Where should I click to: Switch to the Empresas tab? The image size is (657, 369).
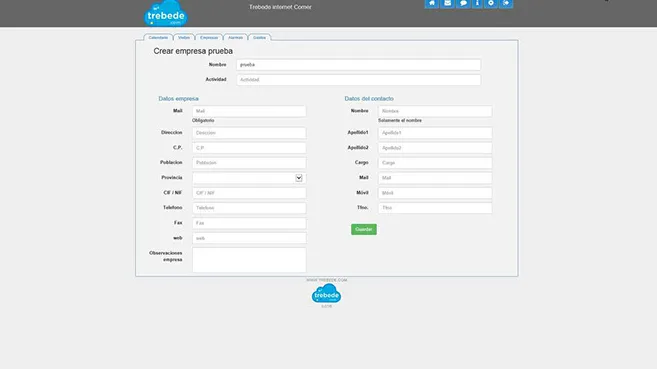(209, 37)
